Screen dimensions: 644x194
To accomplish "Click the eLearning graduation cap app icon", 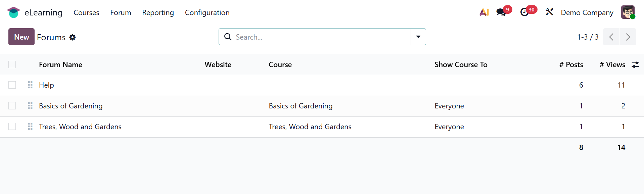I will click(x=13, y=12).
